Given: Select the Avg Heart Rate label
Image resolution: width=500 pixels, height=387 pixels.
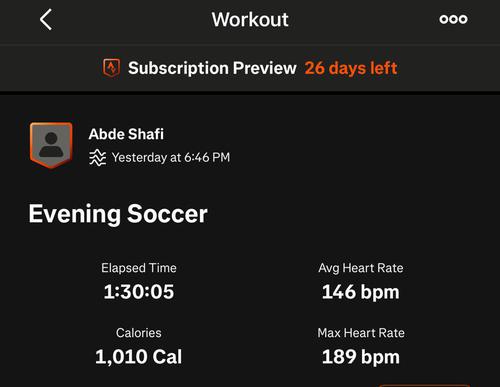Looking at the screenshot, I should point(361,268).
